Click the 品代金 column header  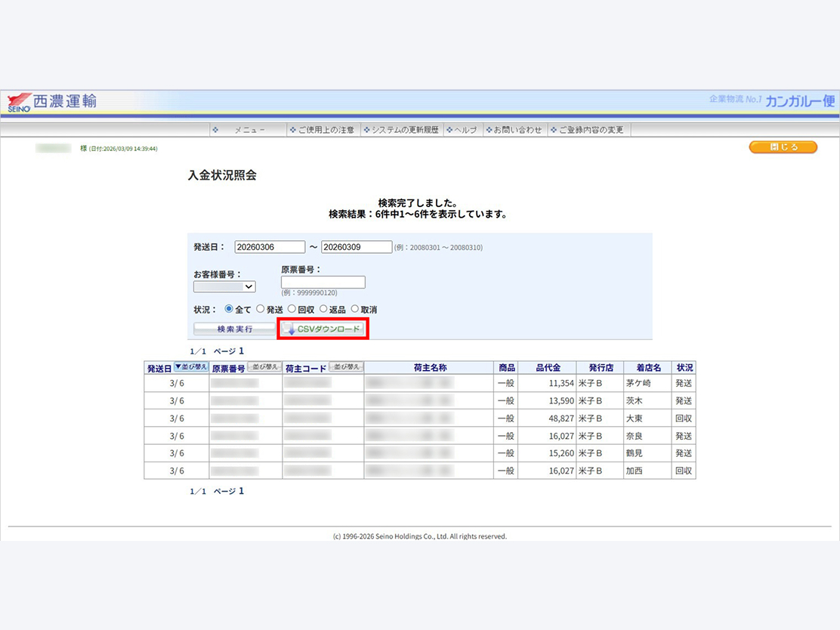tap(548, 367)
